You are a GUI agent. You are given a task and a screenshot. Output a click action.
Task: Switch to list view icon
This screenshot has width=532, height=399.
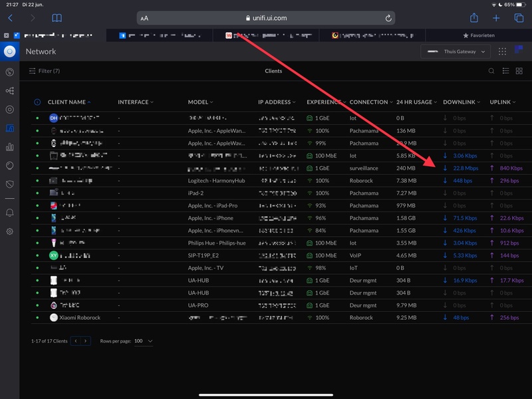click(x=505, y=71)
